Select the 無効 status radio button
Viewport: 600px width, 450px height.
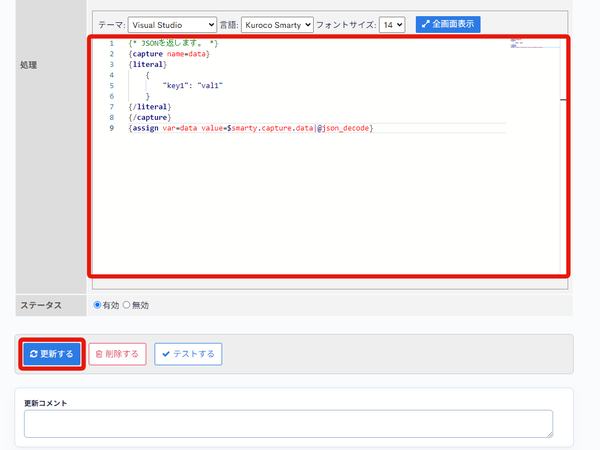[126, 305]
